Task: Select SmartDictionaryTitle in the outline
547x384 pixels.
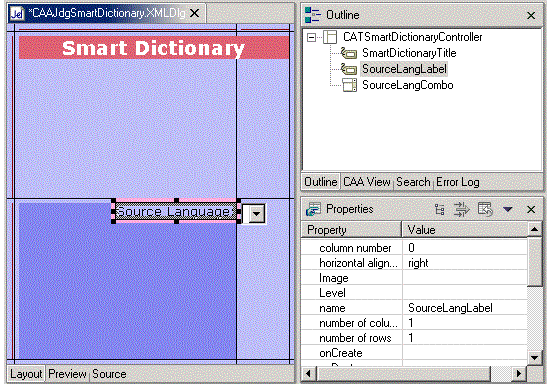Action: [409, 53]
